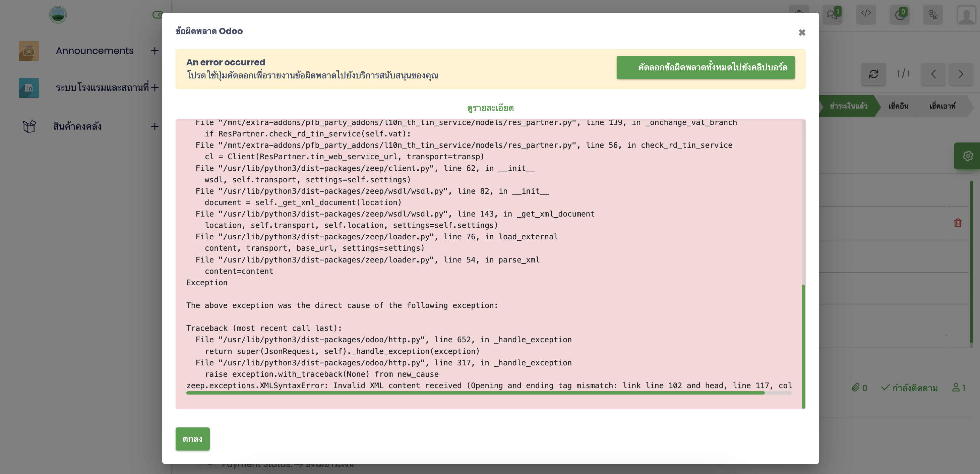Open the activities clock icon
This screenshot has width=980, height=474.
[899, 15]
